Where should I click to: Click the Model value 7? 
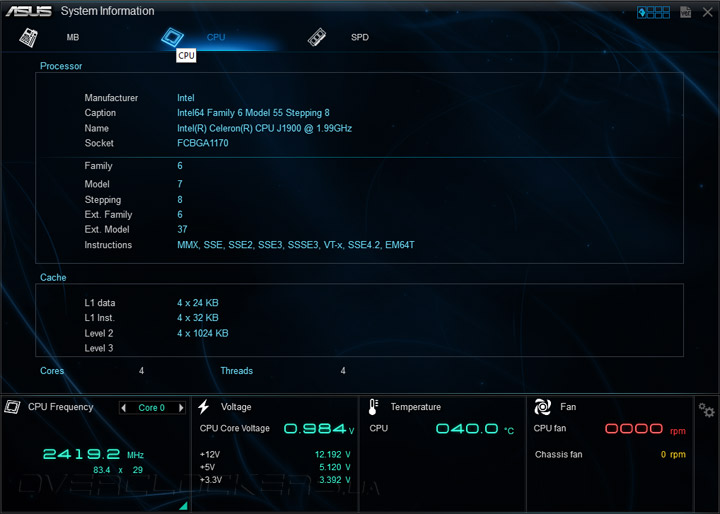(x=180, y=184)
